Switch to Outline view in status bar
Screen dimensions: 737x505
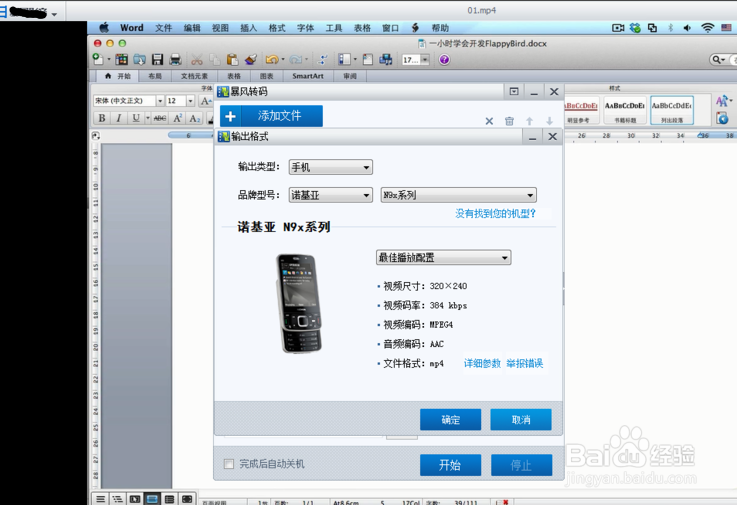(x=118, y=499)
